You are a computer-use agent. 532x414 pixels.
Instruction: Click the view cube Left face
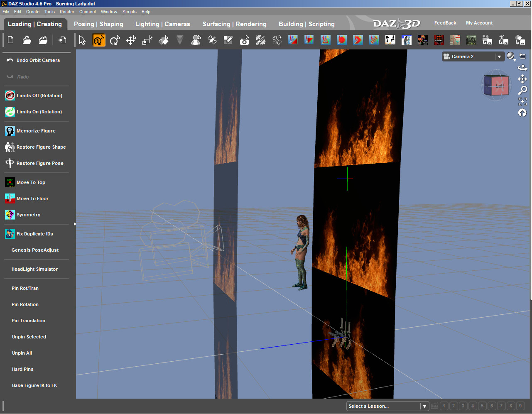499,86
